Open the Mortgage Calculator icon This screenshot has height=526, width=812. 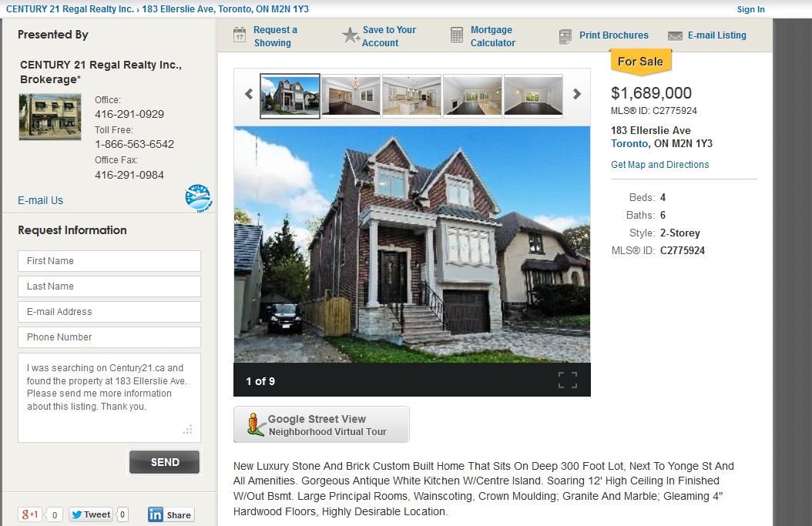coord(457,35)
